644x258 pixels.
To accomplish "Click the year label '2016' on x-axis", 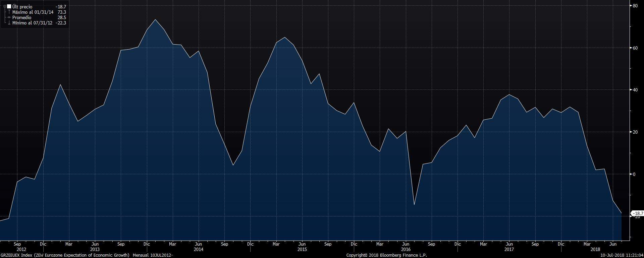I will [x=406, y=249].
